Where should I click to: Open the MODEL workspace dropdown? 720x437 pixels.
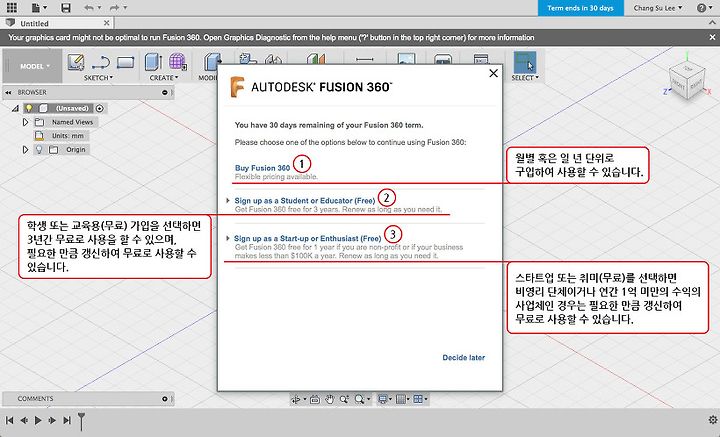34,66
